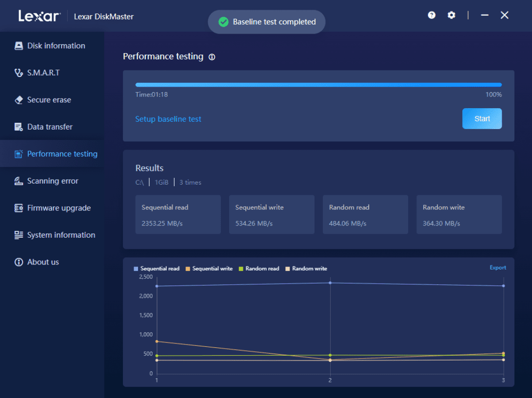Open Setup baseline test link
The image size is (532, 398).
[168, 119]
